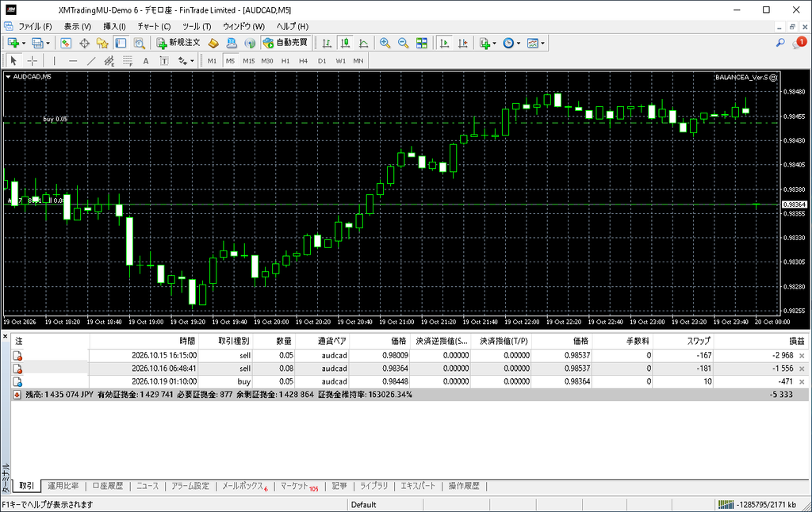Zoom in on the chart
Screen dimensions: 812x512
click(385, 43)
